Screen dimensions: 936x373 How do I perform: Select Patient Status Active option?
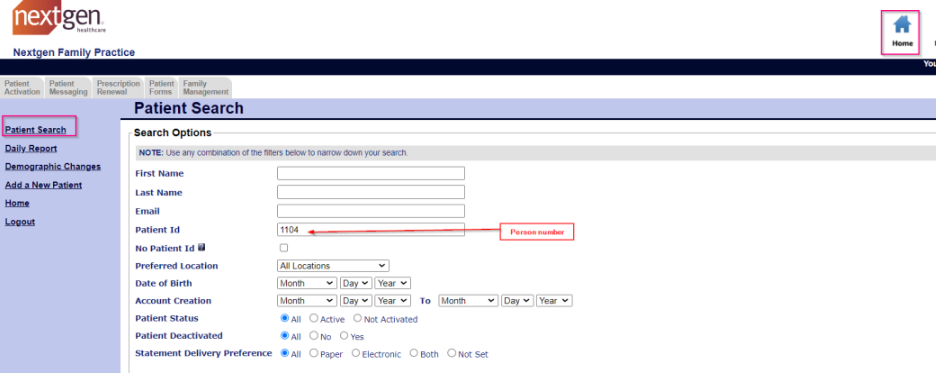[x=313, y=319]
